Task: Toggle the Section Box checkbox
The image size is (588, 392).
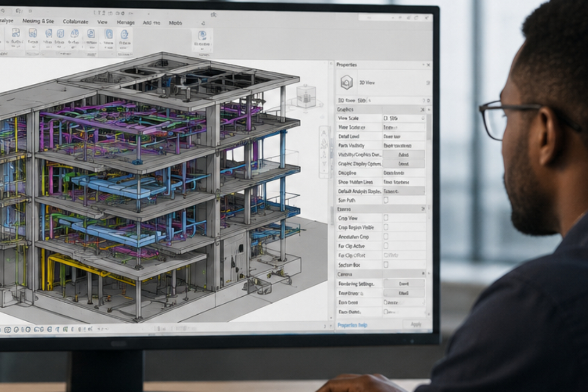Action: [386, 265]
